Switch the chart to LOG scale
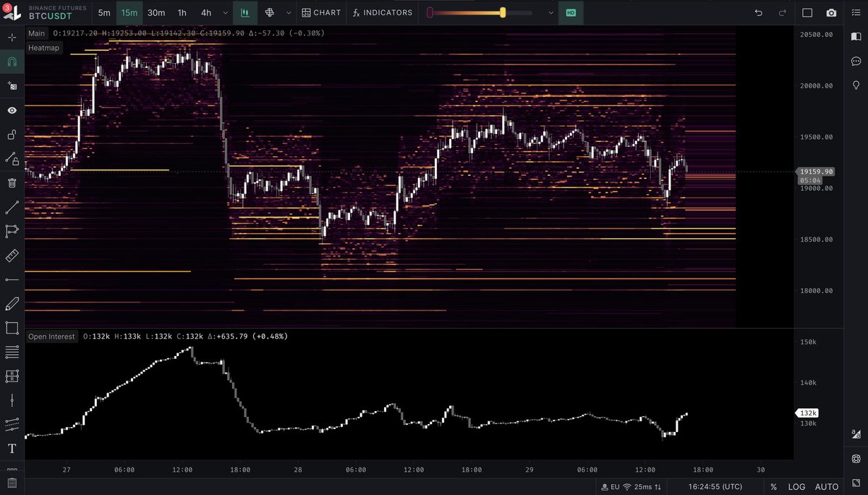This screenshot has width=868, height=495. pos(797,486)
